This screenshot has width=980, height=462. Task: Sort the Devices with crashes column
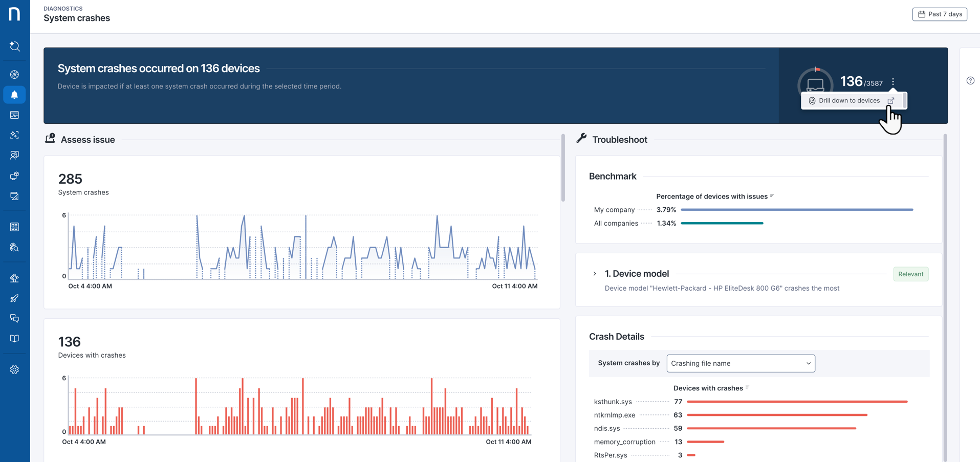pos(747,388)
